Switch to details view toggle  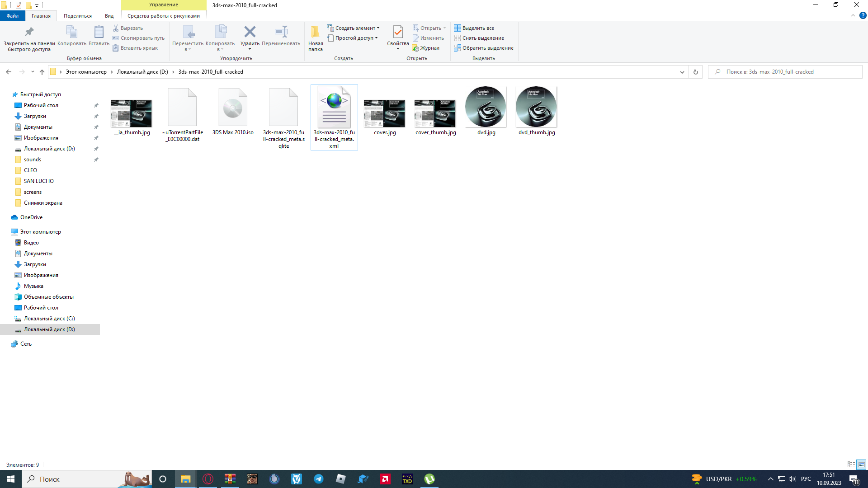coord(851,465)
